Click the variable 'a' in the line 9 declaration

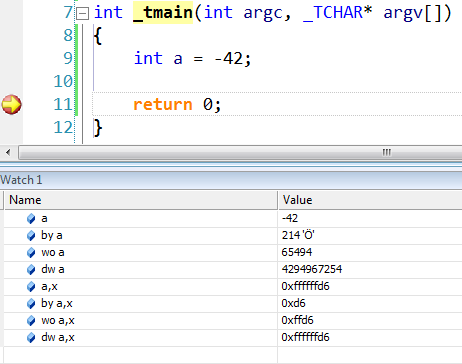[x=178, y=59]
